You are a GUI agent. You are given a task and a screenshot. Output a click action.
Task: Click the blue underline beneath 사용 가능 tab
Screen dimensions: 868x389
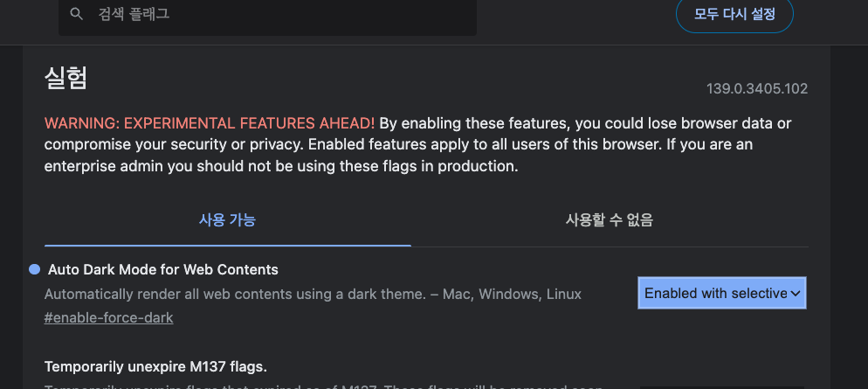227,245
